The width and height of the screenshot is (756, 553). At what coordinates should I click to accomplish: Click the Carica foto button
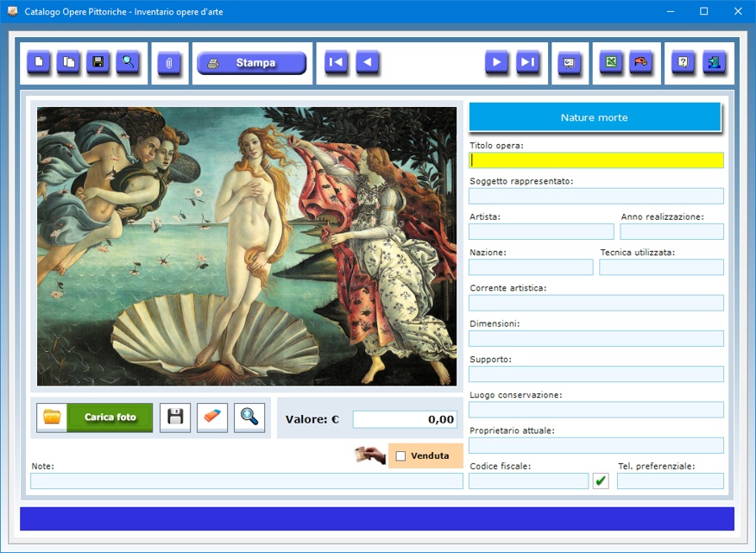point(110,418)
